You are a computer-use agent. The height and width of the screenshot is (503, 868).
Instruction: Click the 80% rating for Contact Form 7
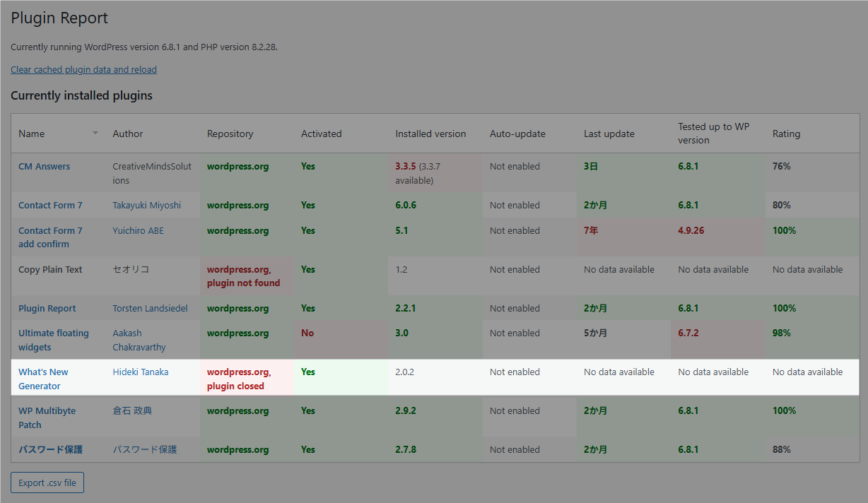tap(782, 206)
